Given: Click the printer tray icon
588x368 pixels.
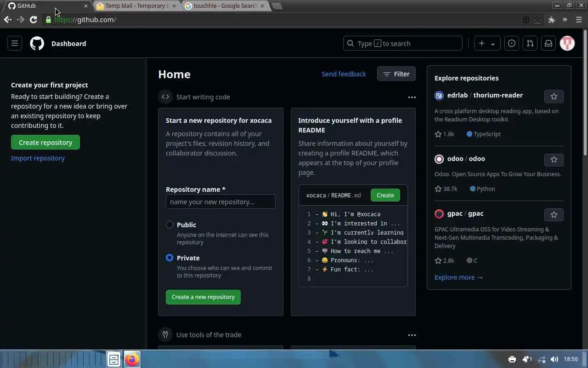Looking at the screenshot, I should (x=512, y=359).
